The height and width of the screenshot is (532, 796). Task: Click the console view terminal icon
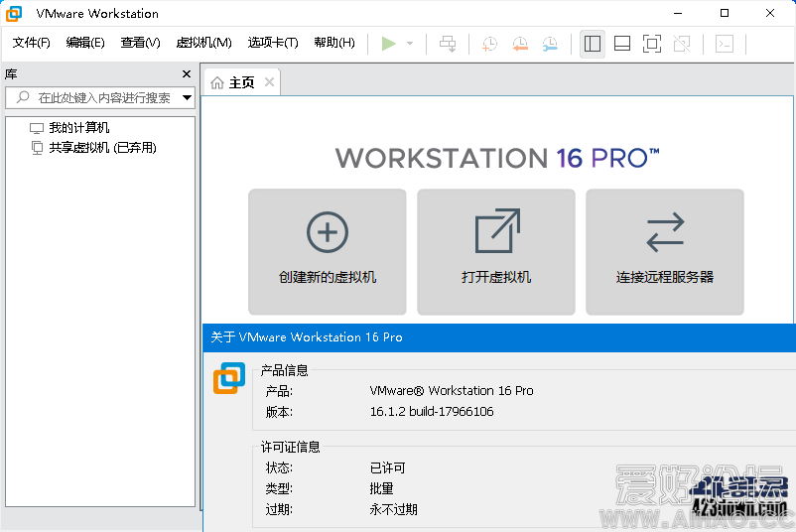(726, 44)
